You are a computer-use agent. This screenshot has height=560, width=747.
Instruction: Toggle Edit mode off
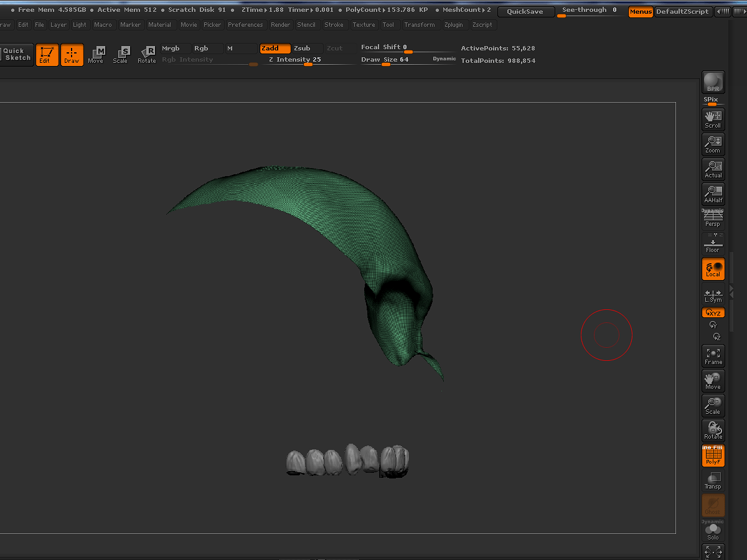coord(47,55)
